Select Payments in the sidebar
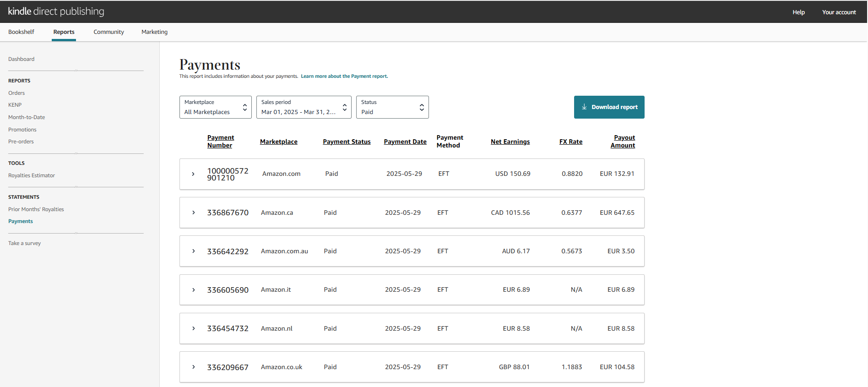This screenshot has height=387, width=868. pos(21,221)
